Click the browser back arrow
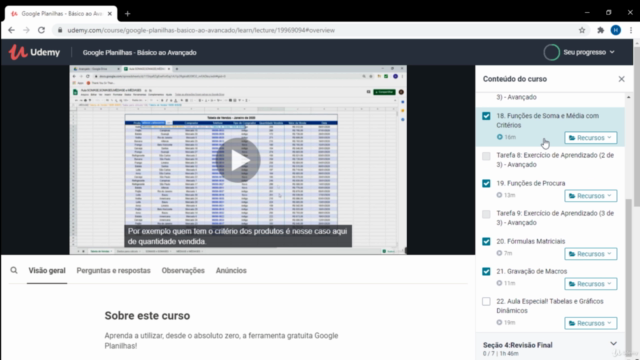The image size is (640, 360). click(11, 30)
